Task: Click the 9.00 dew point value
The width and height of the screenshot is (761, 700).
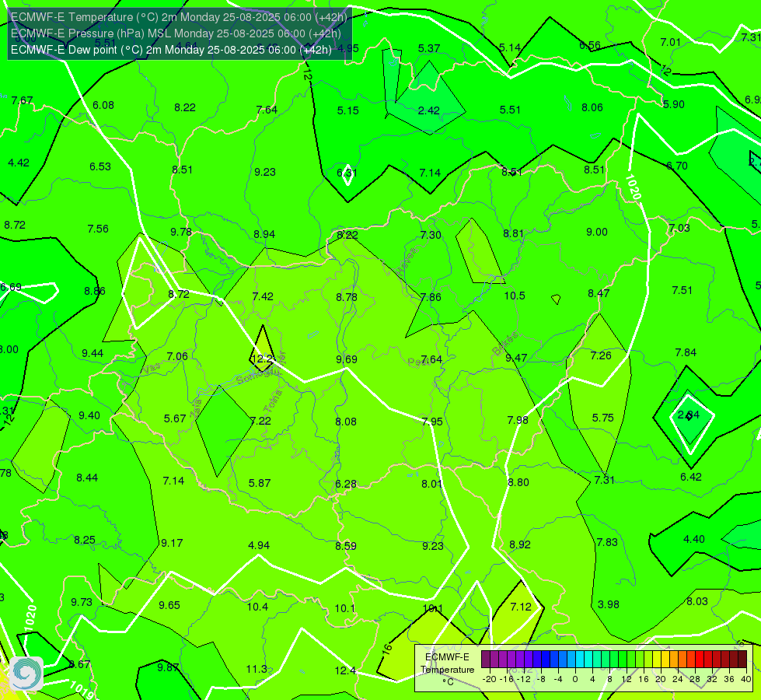Action: pyautogui.click(x=596, y=233)
